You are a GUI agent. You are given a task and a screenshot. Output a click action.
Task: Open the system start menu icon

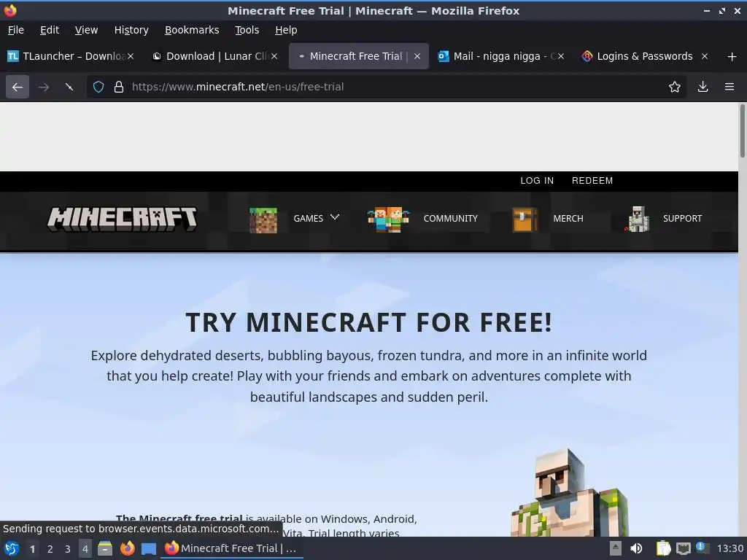point(12,548)
